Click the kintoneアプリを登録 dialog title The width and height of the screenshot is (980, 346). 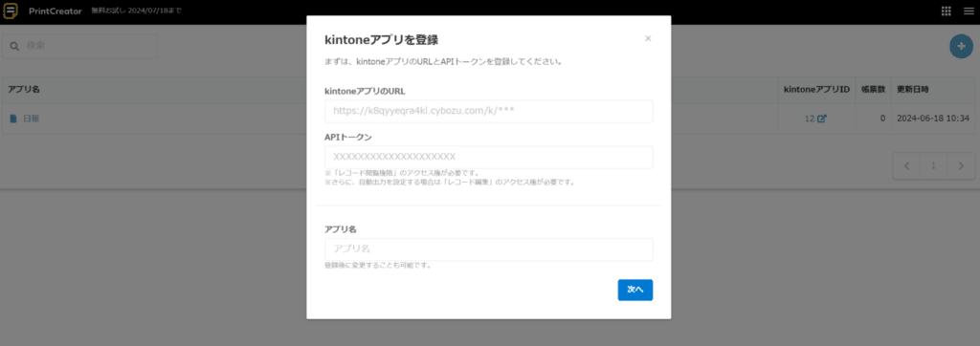[381, 40]
